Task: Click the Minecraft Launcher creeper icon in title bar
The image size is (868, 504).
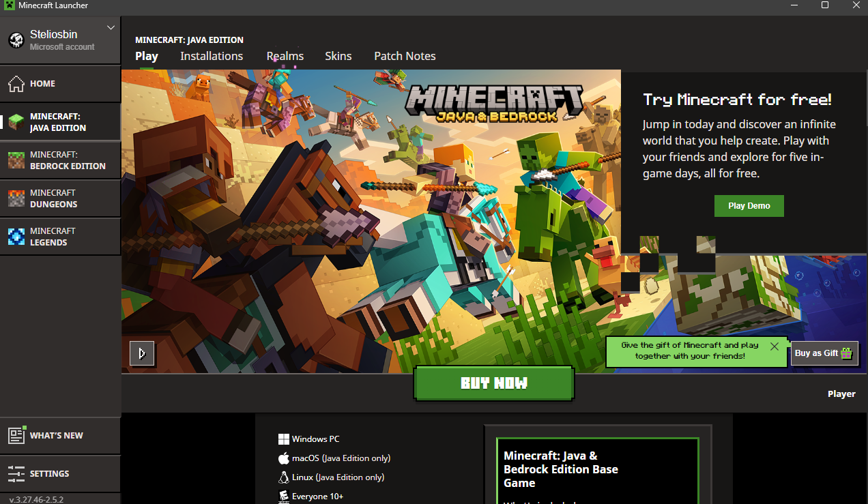Action: (x=9, y=5)
